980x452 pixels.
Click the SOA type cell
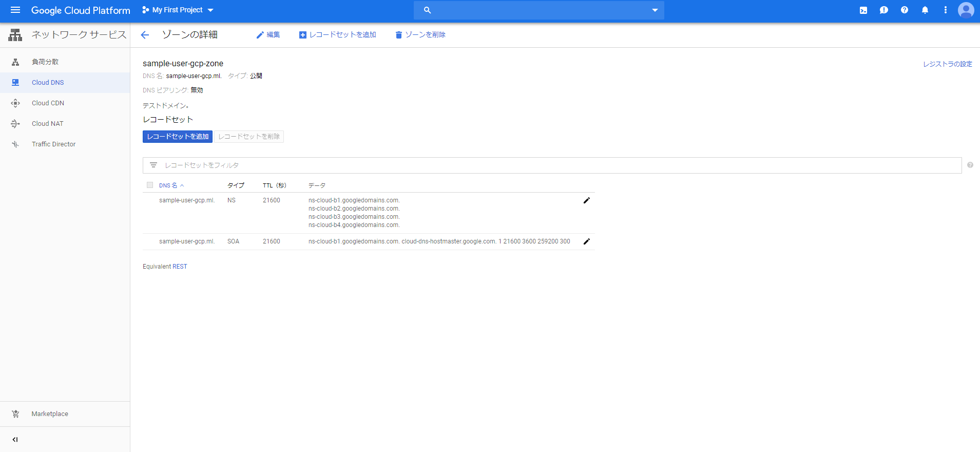coord(234,241)
